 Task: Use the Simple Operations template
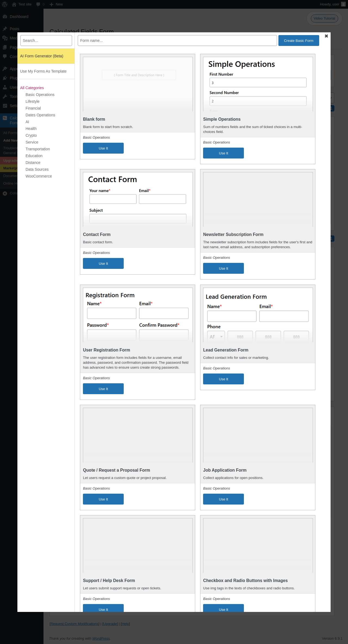(223, 153)
